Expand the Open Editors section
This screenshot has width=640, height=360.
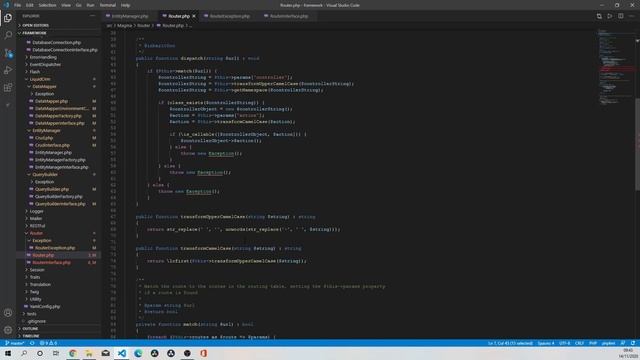[x=35, y=25]
